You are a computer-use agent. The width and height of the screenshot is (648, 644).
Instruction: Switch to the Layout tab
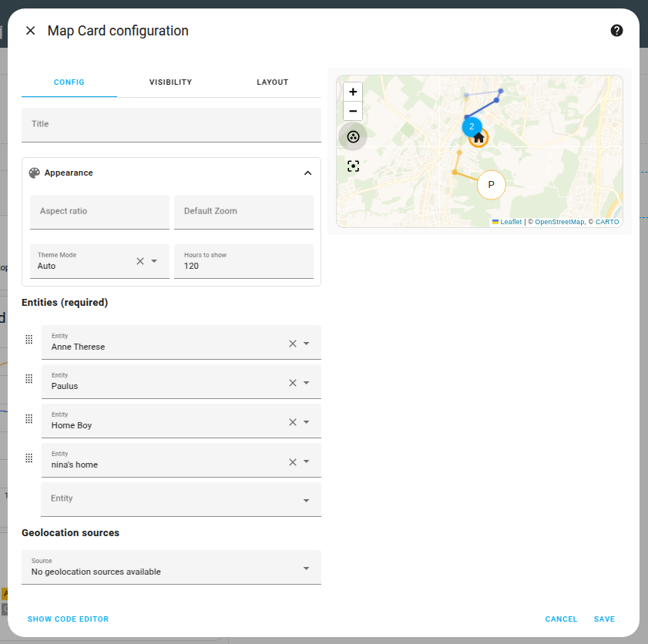272,82
